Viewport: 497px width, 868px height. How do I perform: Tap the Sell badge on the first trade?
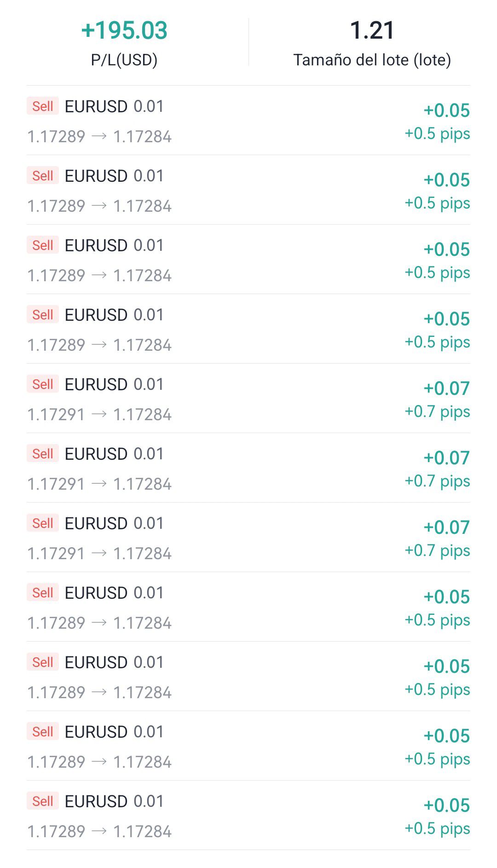click(43, 106)
